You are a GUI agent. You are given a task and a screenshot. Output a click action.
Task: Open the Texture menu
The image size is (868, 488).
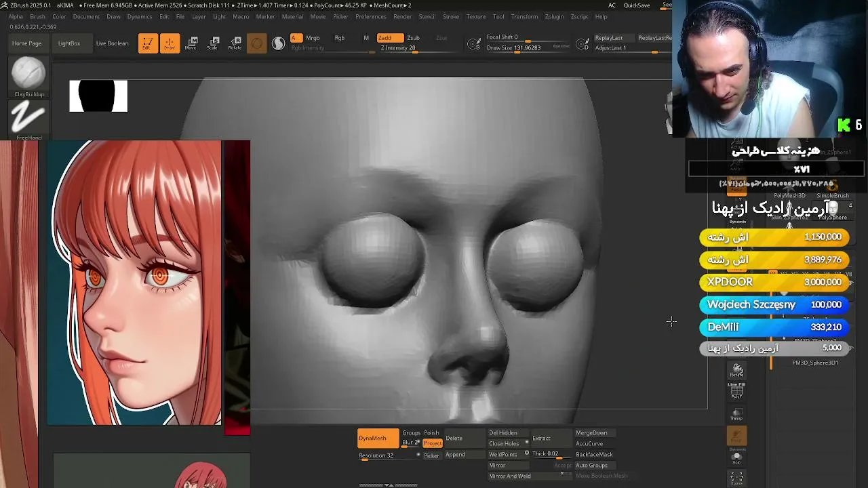pyautogui.click(x=476, y=16)
